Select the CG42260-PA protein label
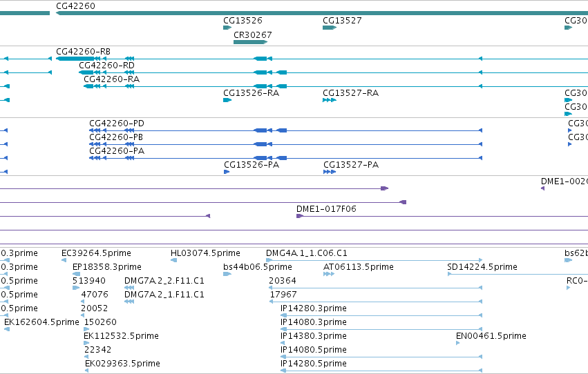 point(117,151)
